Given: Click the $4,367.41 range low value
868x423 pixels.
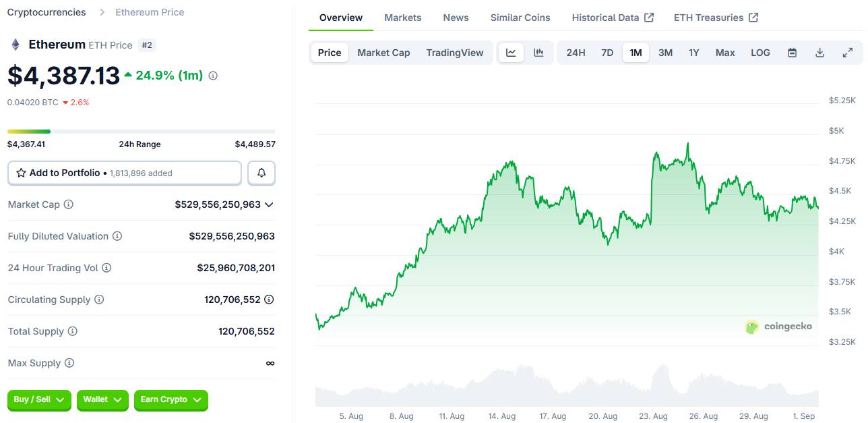Looking at the screenshot, I should coord(26,144).
